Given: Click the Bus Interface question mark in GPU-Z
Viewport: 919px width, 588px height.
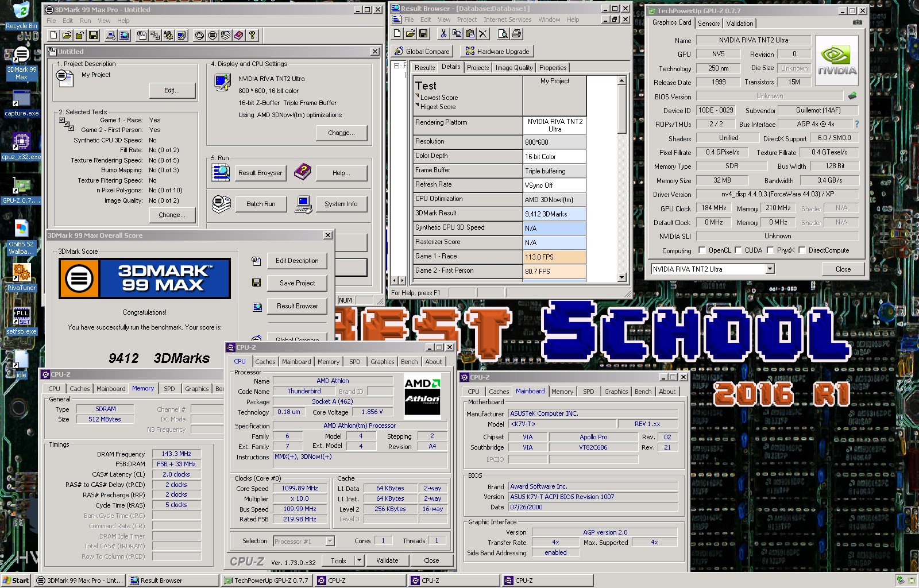Looking at the screenshot, I should [x=857, y=124].
